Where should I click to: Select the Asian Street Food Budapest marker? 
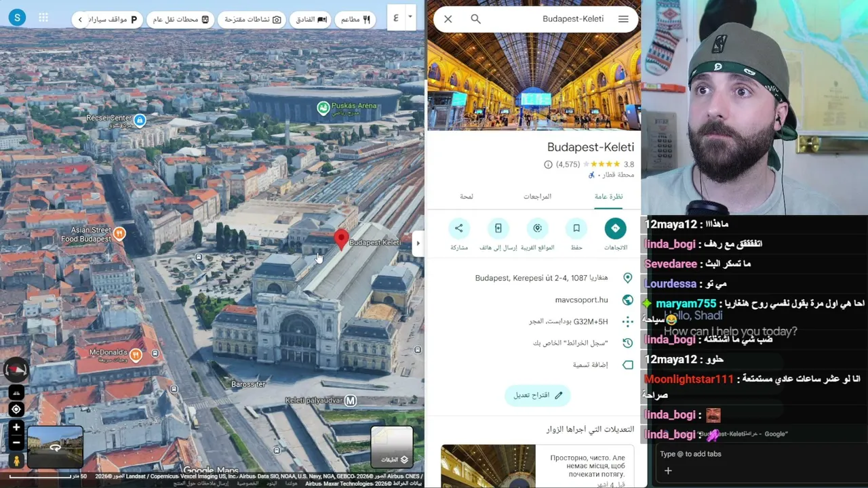pos(119,234)
